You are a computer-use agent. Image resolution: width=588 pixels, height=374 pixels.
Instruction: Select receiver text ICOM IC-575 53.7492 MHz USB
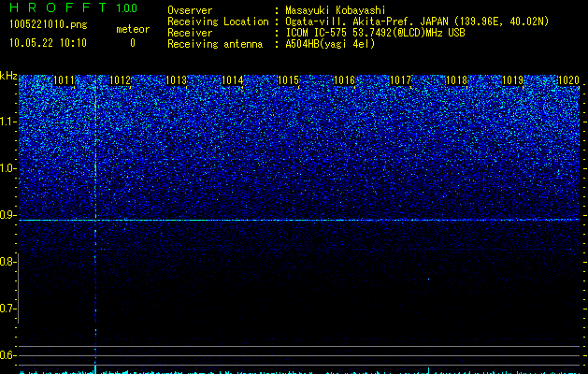pos(375,33)
